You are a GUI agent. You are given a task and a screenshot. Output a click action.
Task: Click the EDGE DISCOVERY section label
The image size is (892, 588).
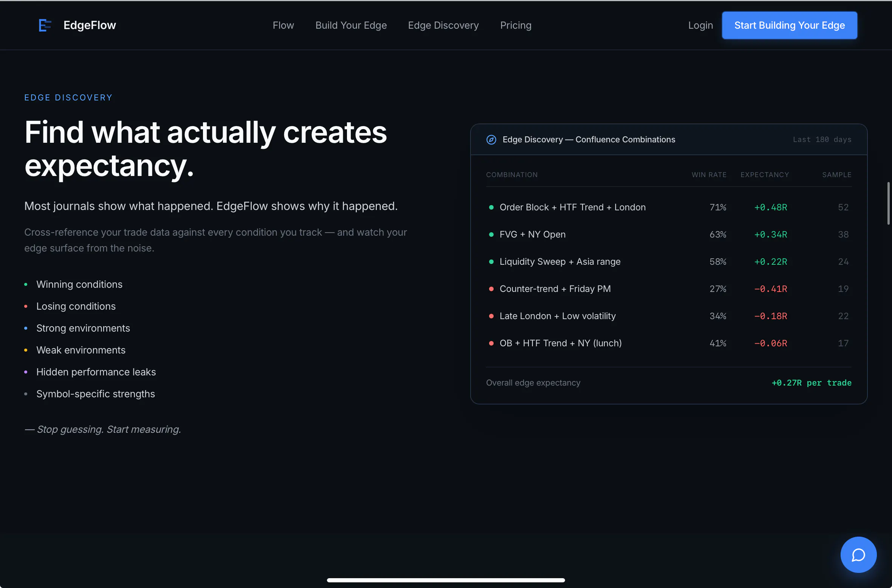point(68,98)
